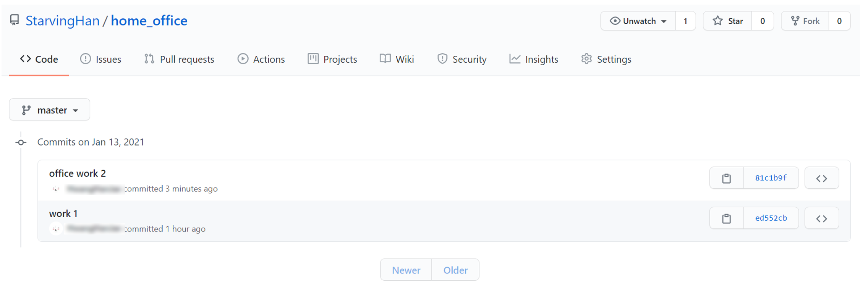
Task: Click 'committed 3 minutes ago' timestamp
Action: click(x=172, y=189)
